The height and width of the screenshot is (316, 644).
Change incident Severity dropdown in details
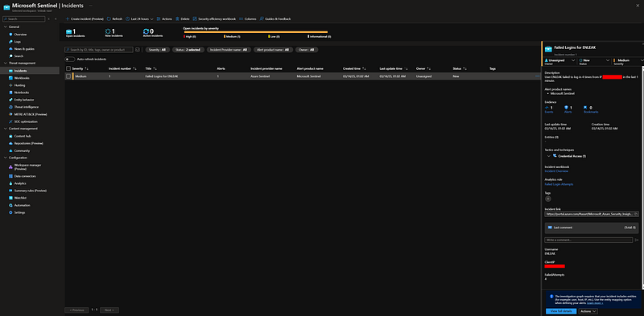(x=628, y=61)
